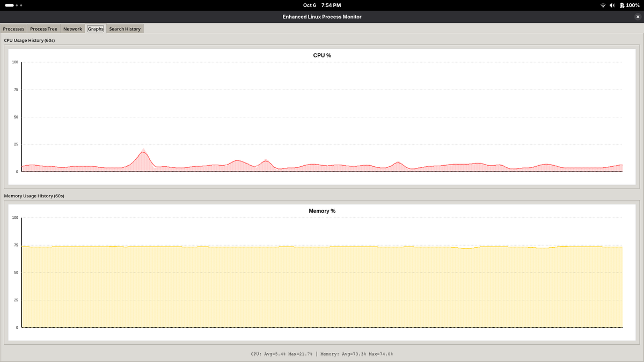This screenshot has width=644, height=362.
Task: Click the Memory % chart title
Action: click(322, 211)
